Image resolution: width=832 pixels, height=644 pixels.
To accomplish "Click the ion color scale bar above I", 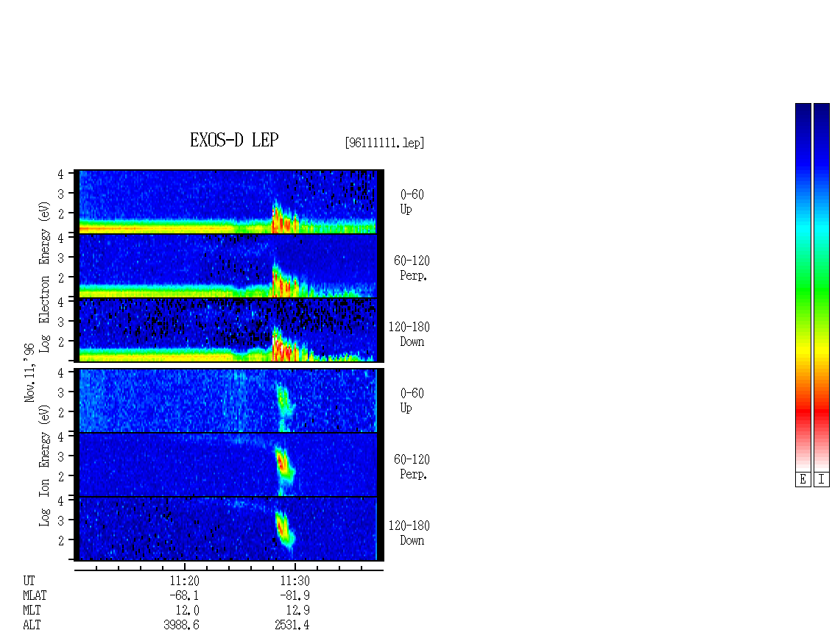I will pyautogui.click(x=822, y=287).
